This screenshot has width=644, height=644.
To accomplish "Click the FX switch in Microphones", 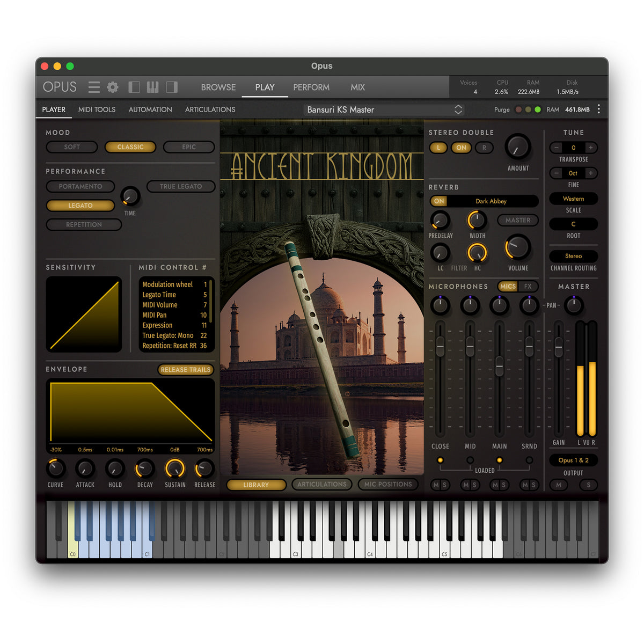I will click(528, 287).
